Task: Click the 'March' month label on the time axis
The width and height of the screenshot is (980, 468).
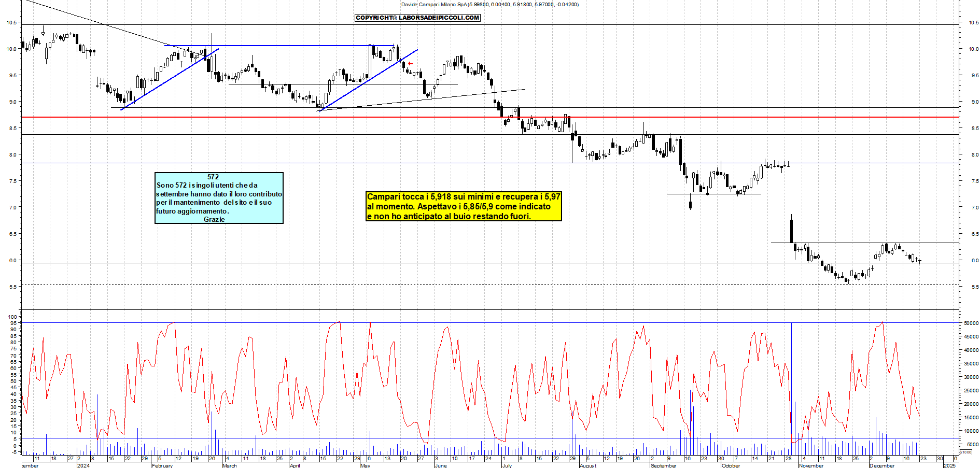Action: (x=229, y=465)
